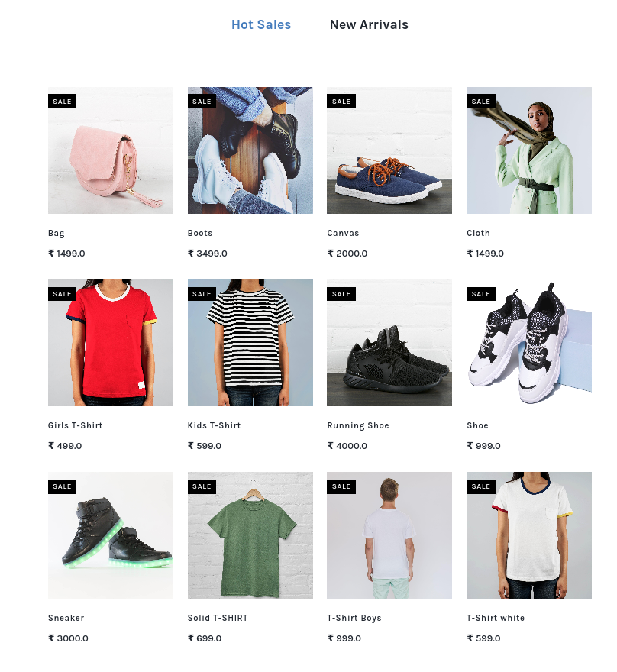The width and height of the screenshot is (617, 672).
Task: Open the black Running Shoe image
Action: pyautogui.click(x=389, y=343)
